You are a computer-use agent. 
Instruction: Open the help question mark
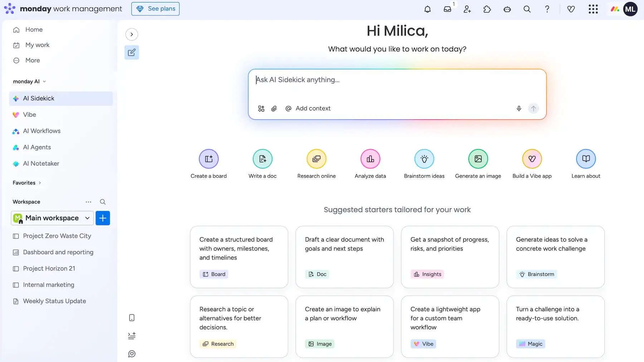[547, 9]
